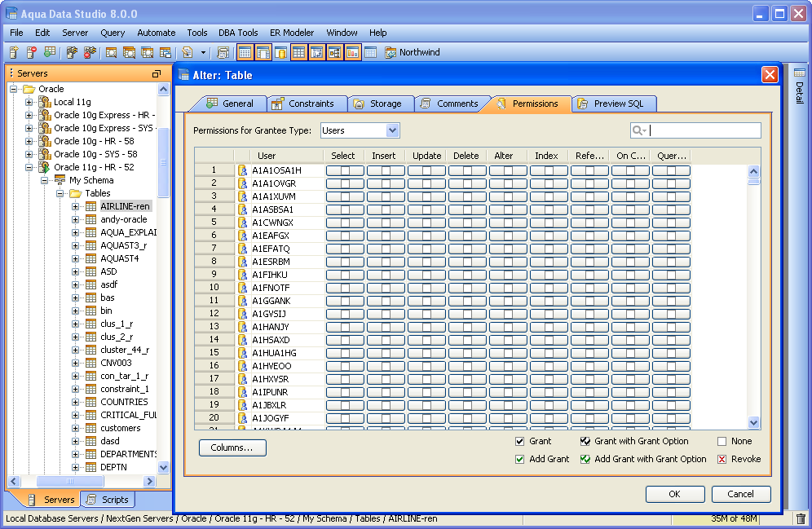The image size is (812, 529).
Task: Click the user icon beside A1A1OSA1H
Action: (242, 170)
